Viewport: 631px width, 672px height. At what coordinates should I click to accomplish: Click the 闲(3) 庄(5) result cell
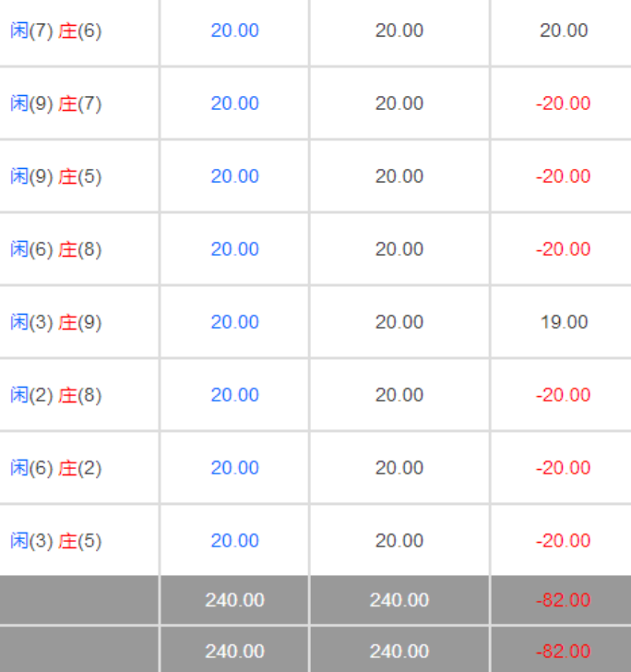(56, 541)
